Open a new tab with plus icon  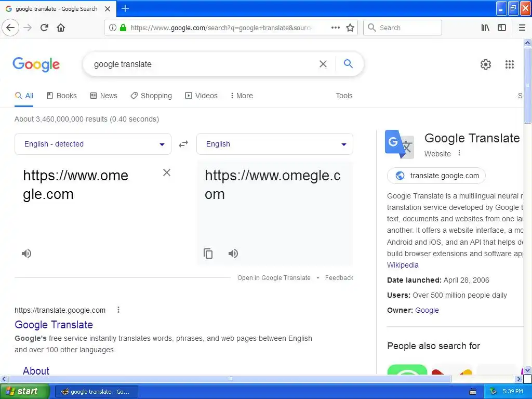[125, 8]
